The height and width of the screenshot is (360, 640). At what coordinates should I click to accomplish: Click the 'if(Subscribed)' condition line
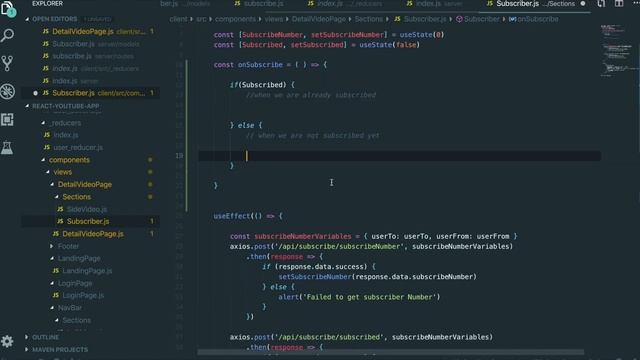click(x=262, y=85)
